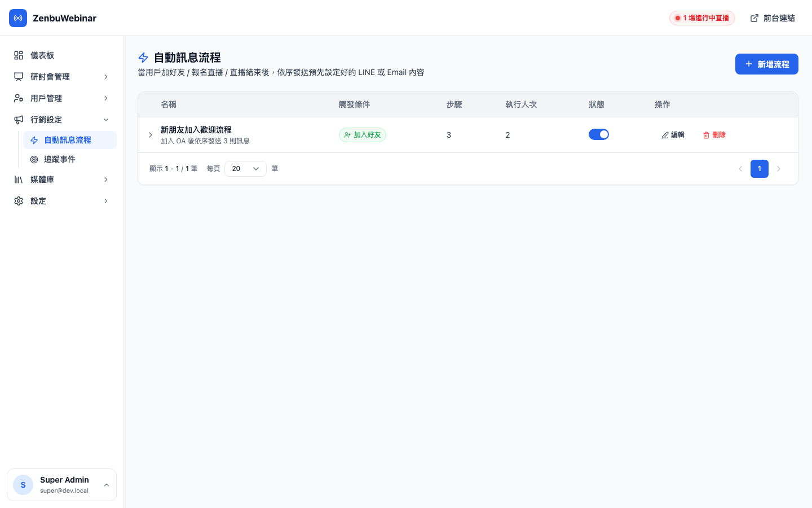The height and width of the screenshot is (508, 812).
Task: Open 設定 via the gear icon
Action: [19, 201]
